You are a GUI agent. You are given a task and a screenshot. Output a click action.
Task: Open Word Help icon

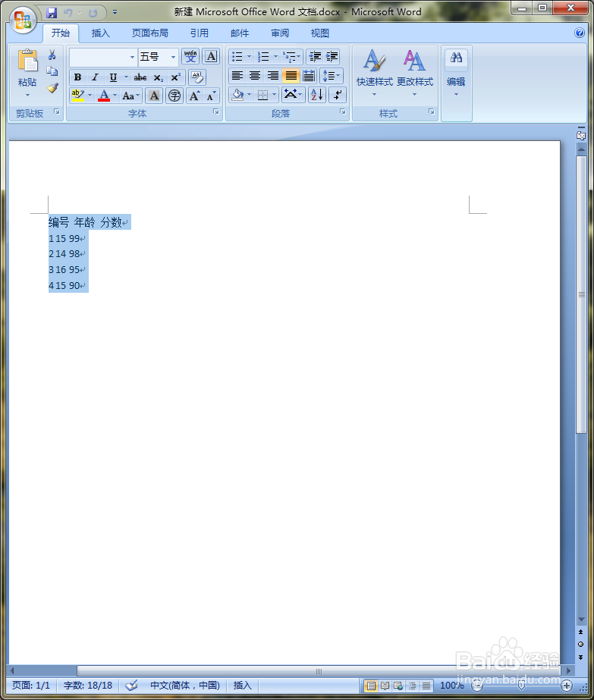(x=580, y=33)
